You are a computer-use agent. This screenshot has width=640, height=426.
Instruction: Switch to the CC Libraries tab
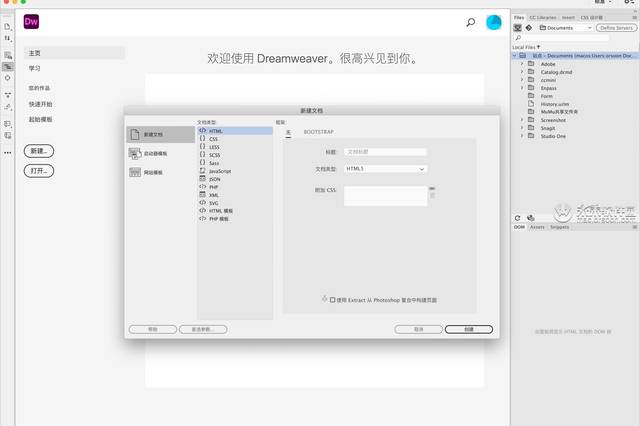pyautogui.click(x=542, y=18)
